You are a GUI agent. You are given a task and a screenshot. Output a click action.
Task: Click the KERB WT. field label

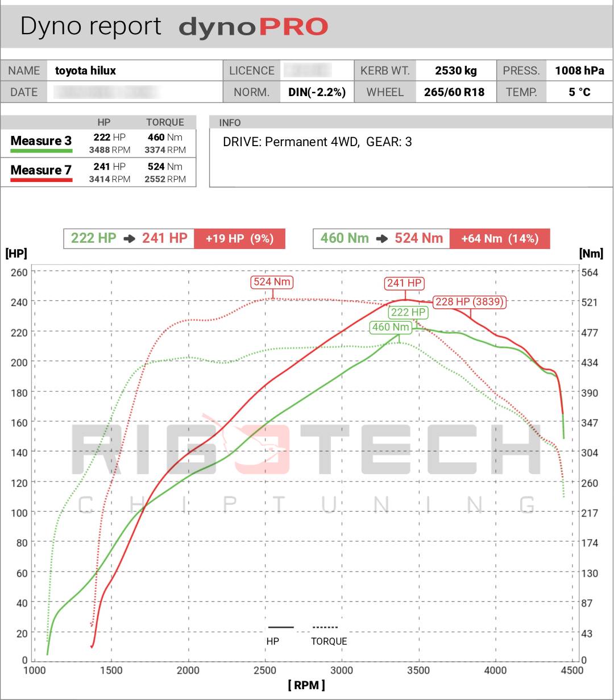(x=385, y=71)
